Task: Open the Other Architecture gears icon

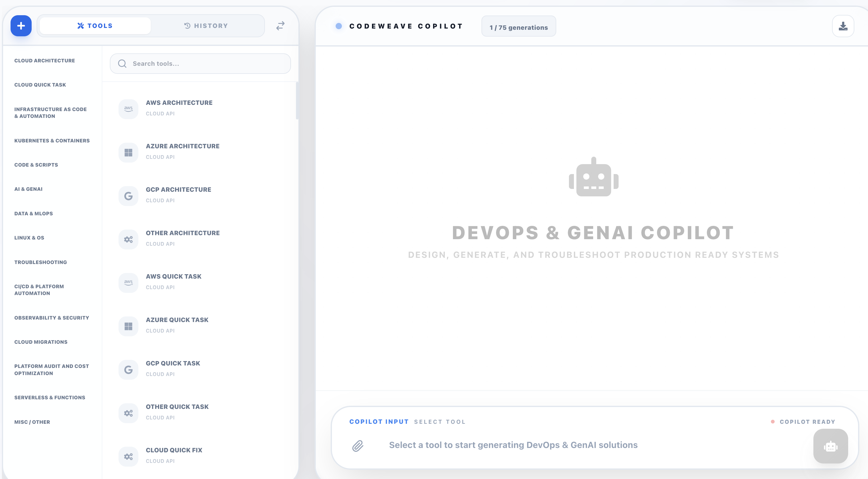Action: tap(128, 239)
